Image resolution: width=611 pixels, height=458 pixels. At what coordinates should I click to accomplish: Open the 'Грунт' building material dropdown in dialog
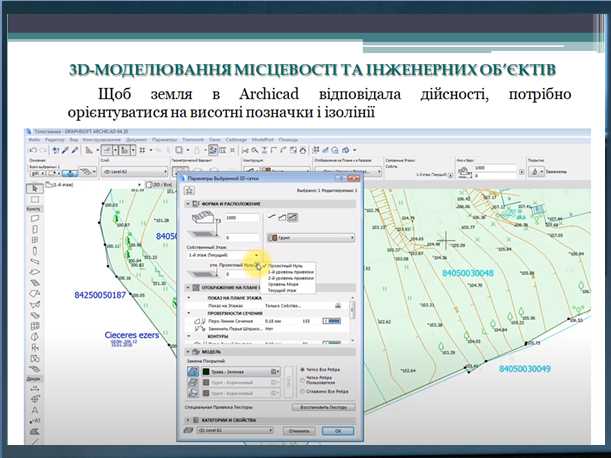point(311,237)
